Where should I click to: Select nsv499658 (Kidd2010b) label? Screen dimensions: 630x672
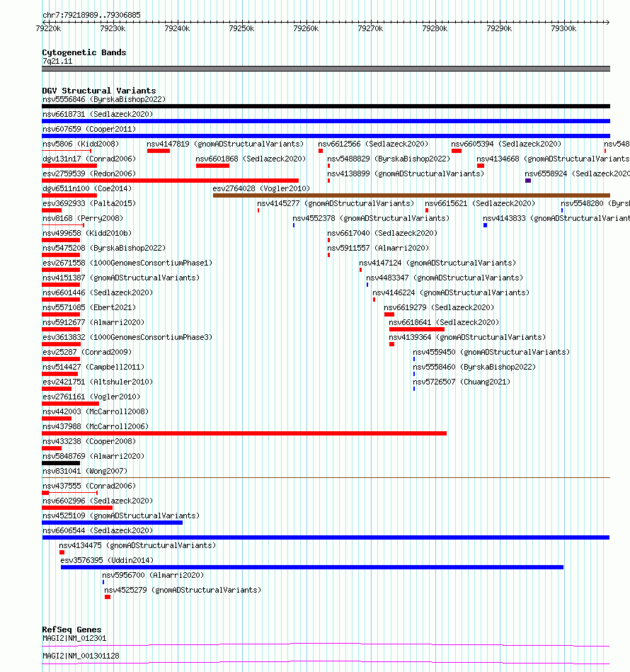coord(87,233)
